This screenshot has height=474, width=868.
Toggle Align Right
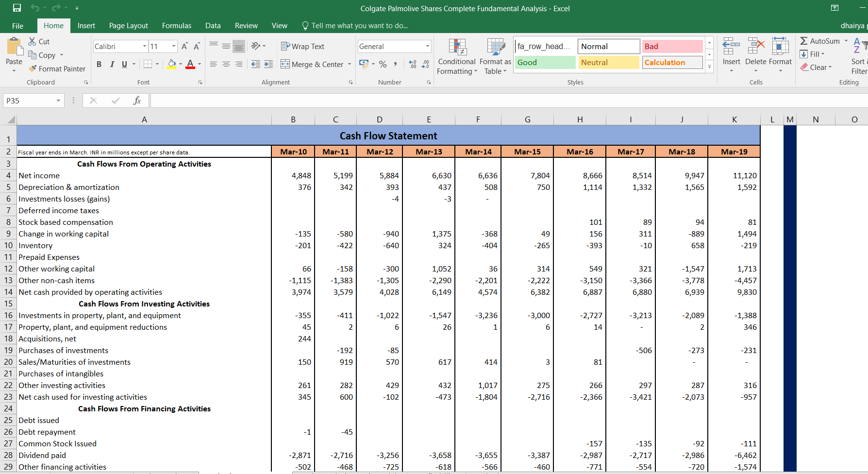pyautogui.click(x=239, y=64)
